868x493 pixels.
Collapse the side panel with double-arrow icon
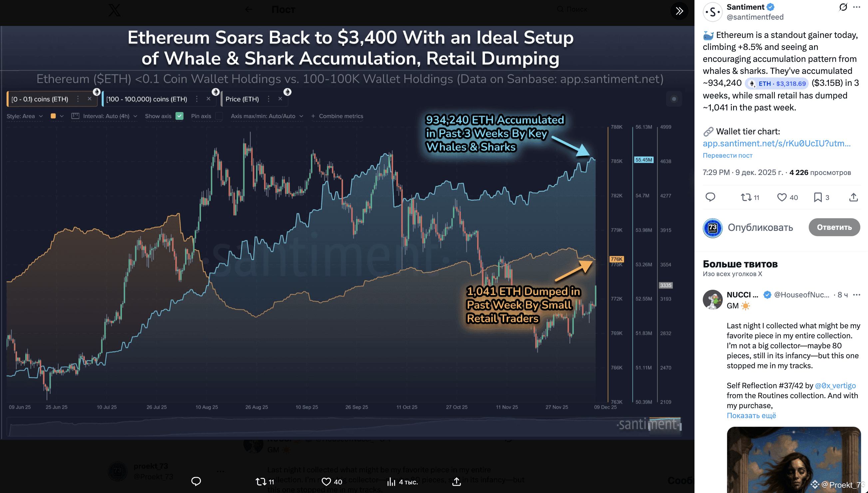679,11
